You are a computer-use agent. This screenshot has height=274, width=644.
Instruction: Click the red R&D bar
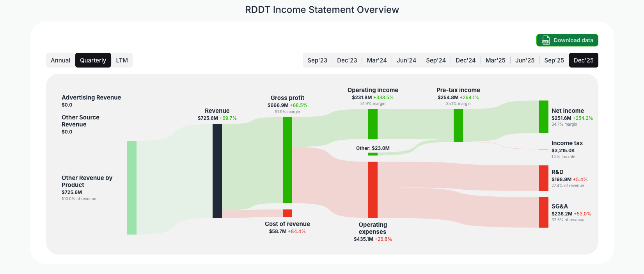544,178
